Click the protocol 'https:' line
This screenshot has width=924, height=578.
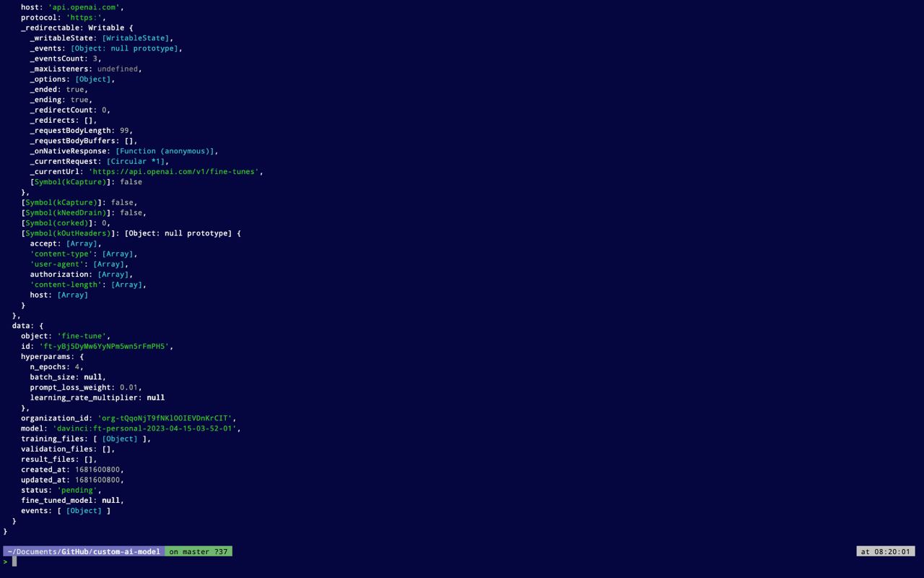coord(63,17)
